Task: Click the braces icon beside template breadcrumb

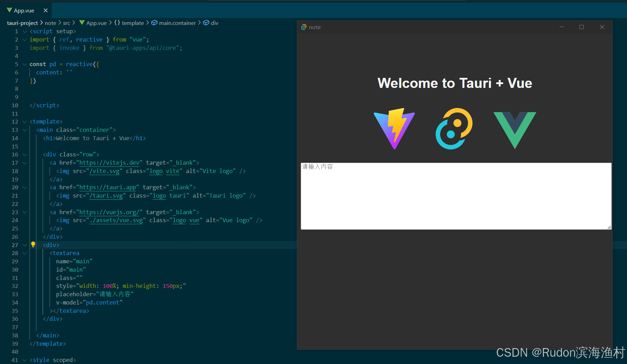Action: (117, 22)
